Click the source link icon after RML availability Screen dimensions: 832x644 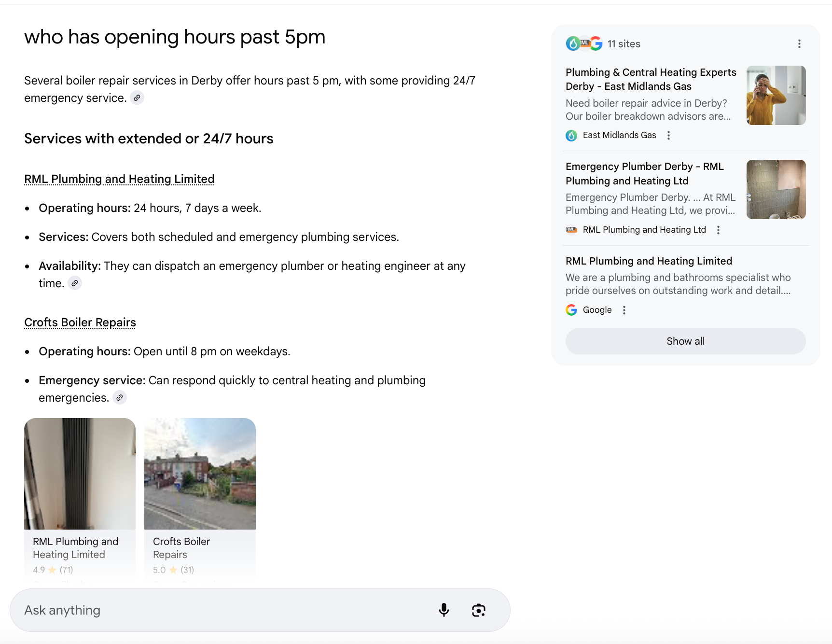click(75, 283)
